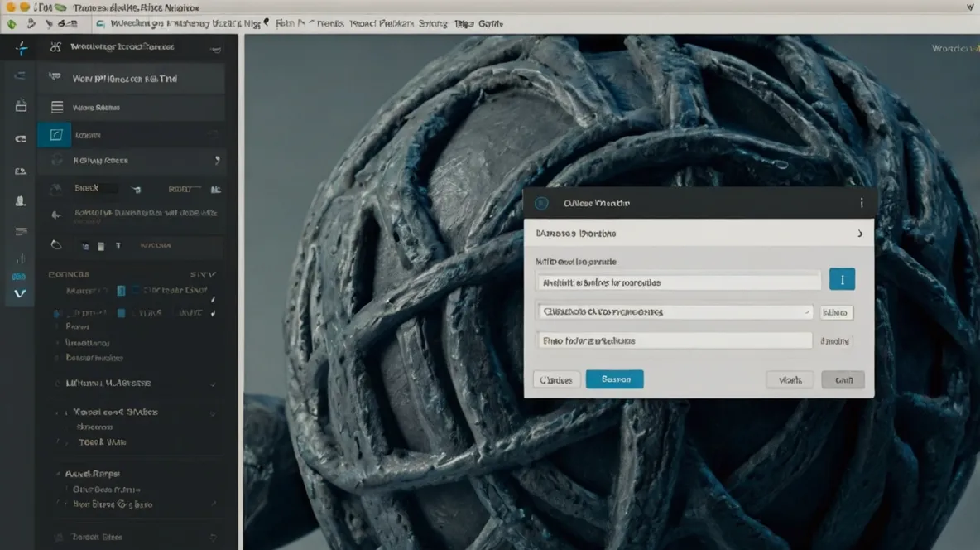
Task: Click the trash-like icon in small icon row
Action: [x=101, y=247]
